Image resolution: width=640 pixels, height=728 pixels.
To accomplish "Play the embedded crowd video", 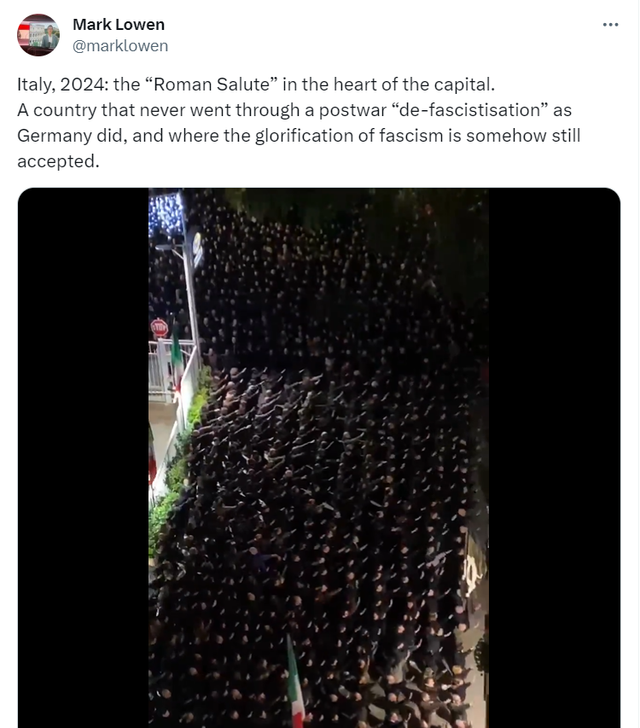I will pos(319,458).
